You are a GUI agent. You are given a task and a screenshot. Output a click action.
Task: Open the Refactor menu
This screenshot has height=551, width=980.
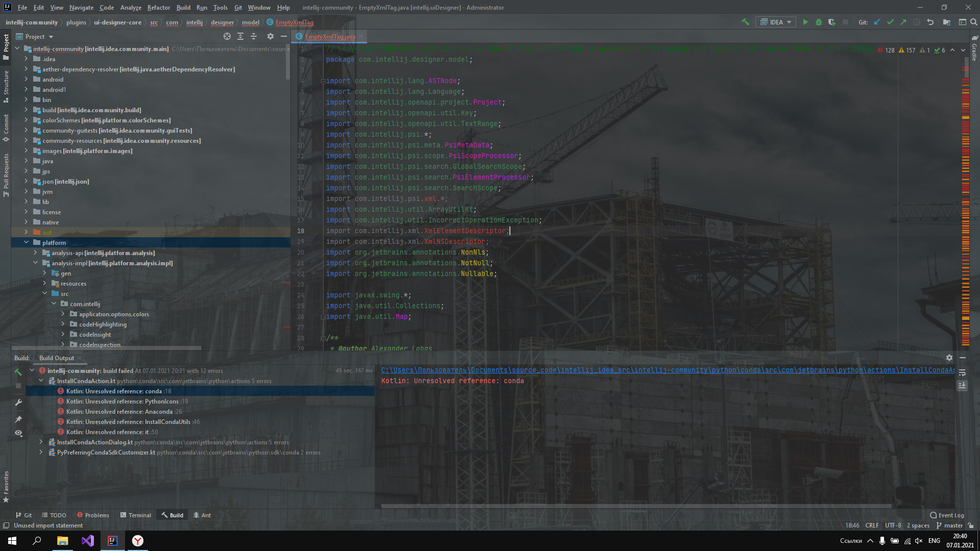(159, 7)
